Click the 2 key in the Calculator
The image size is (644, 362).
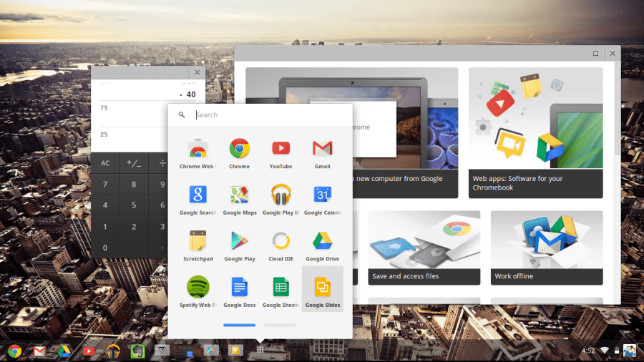point(134,227)
